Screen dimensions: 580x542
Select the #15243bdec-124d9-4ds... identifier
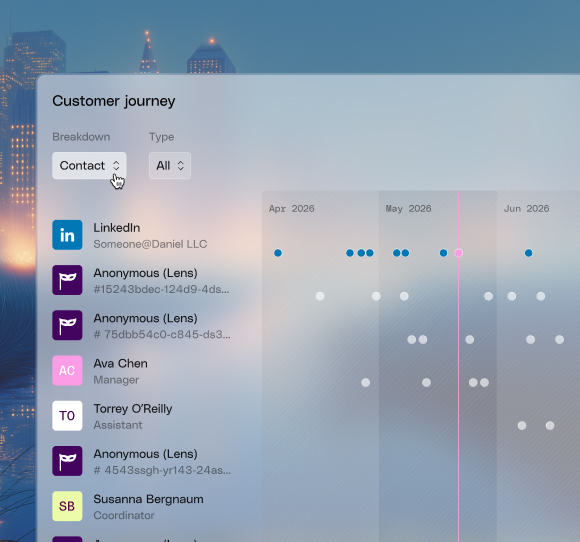[161, 289]
